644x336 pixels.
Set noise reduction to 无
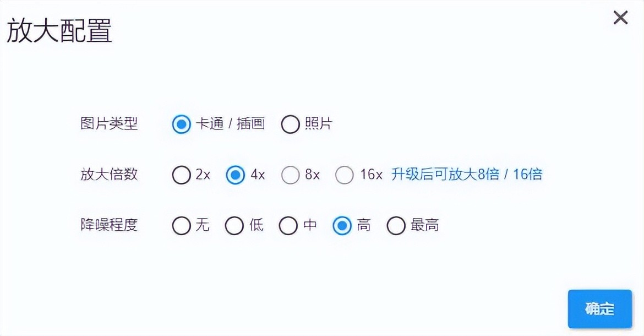coord(181,226)
